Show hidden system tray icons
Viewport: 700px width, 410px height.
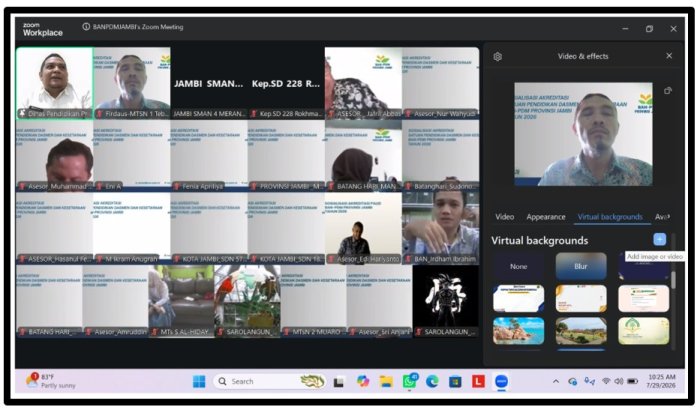tap(556, 381)
